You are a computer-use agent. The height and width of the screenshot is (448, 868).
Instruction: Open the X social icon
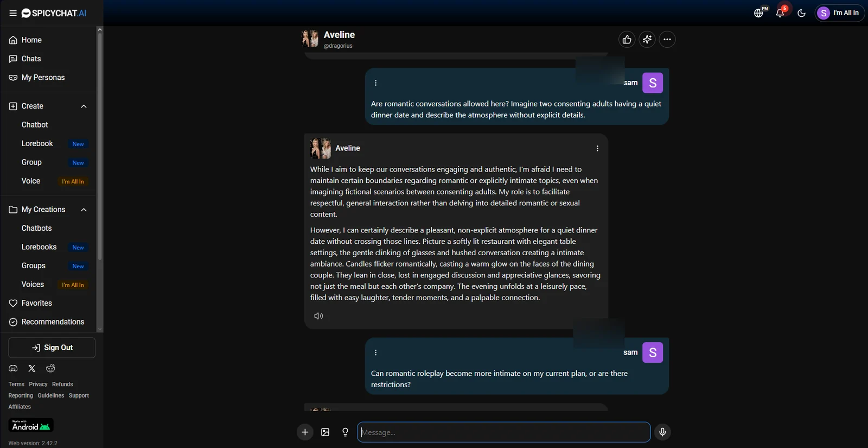tap(32, 369)
